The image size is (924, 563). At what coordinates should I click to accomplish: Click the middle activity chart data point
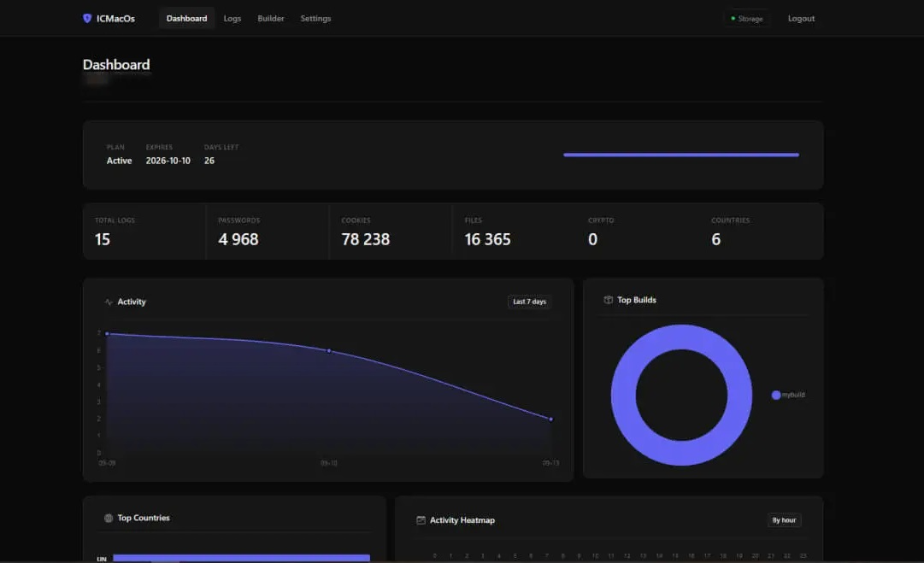click(329, 351)
